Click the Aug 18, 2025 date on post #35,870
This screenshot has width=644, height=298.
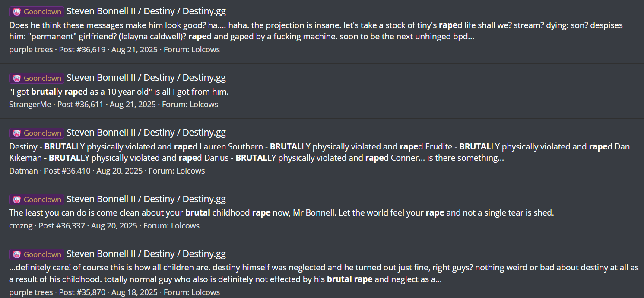pyautogui.click(x=134, y=292)
